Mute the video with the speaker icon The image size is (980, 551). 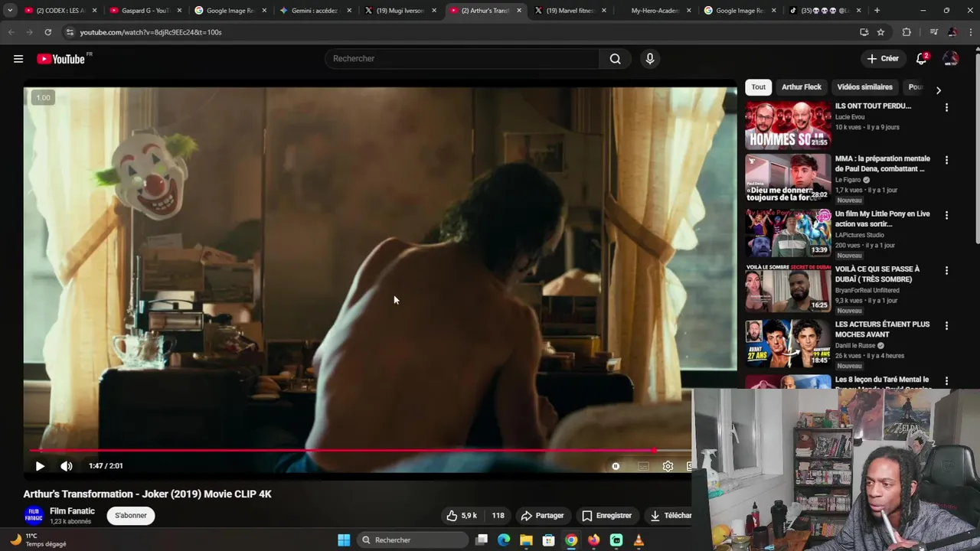(x=67, y=466)
